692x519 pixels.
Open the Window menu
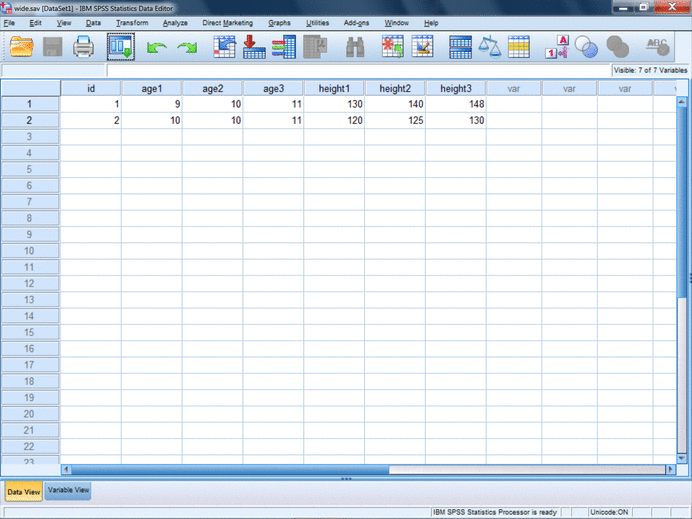point(396,23)
